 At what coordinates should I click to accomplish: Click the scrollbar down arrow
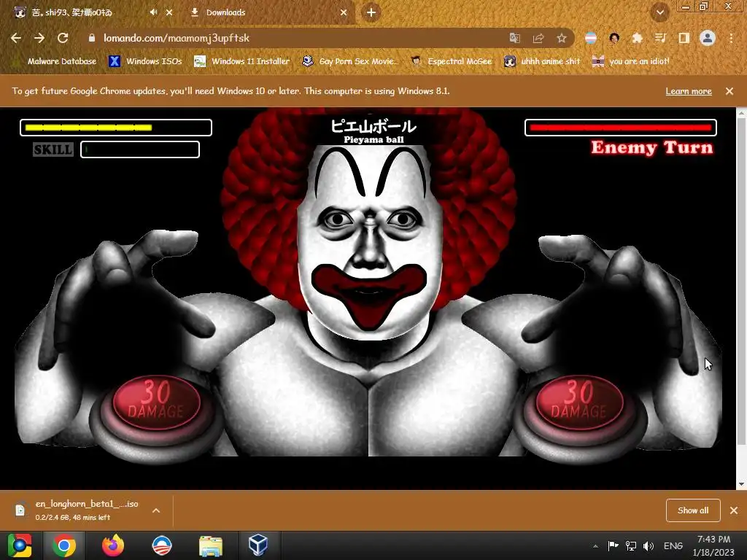(741, 484)
